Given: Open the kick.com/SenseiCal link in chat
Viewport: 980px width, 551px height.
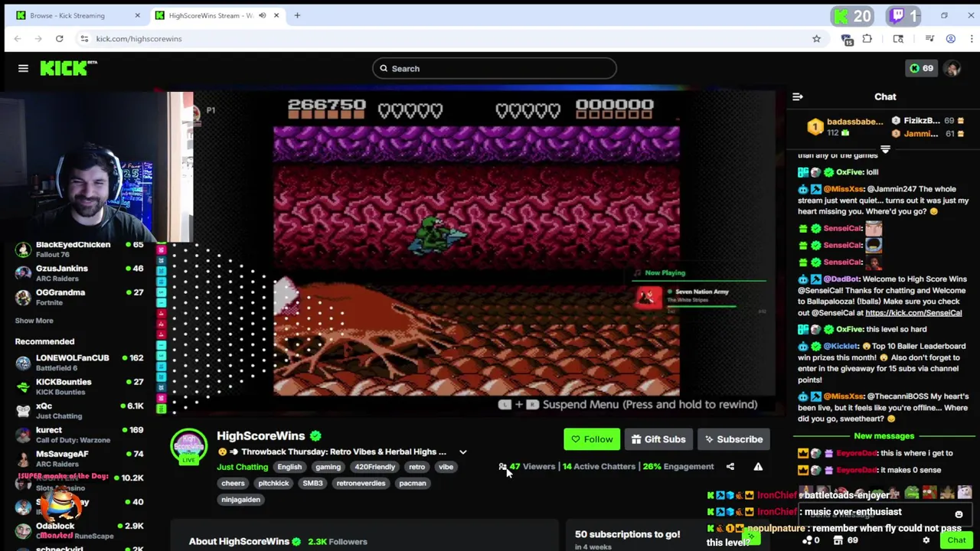Looking at the screenshot, I should (913, 312).
